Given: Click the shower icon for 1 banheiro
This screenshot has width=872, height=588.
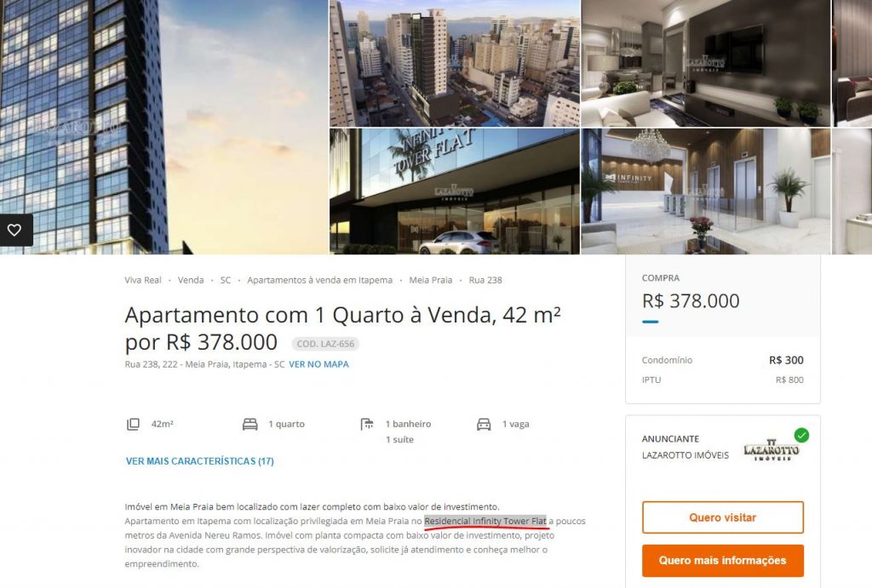Looking at the screenshot, I should point(367,424).
